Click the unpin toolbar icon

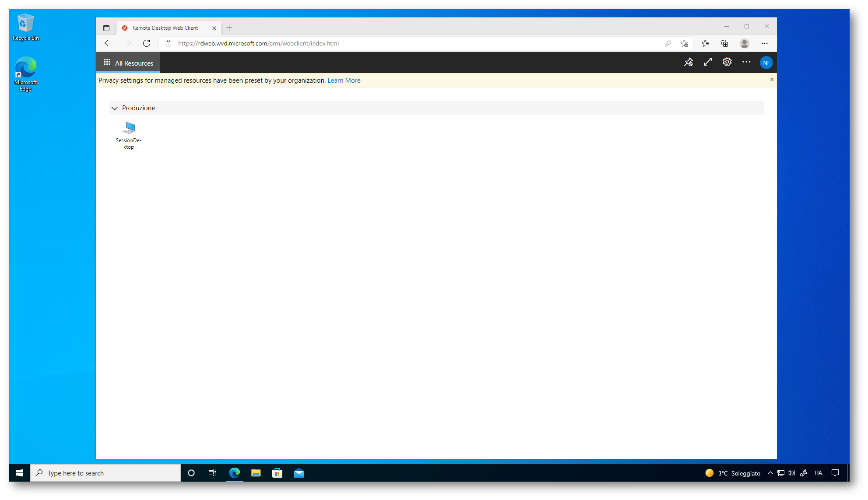tap(689, 63)
